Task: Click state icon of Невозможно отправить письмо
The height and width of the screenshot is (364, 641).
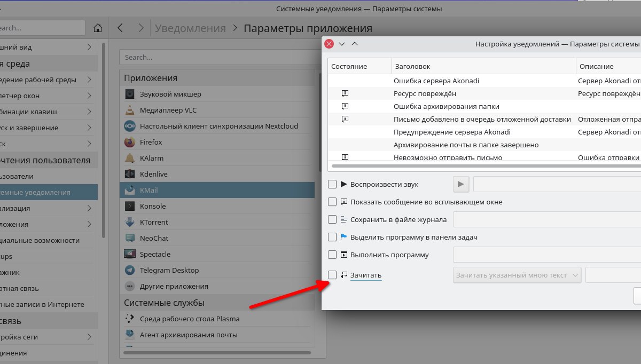Action: (345, 157)
